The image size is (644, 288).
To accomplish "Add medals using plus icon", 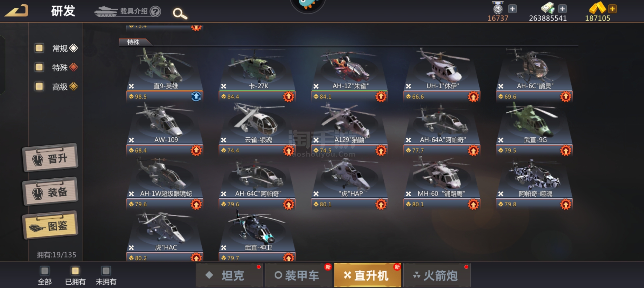I will [x=512, y=9].
